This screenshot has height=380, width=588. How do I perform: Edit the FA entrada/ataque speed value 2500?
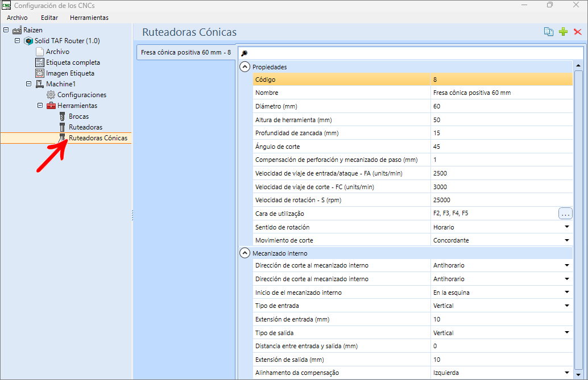tap(502, 173)
